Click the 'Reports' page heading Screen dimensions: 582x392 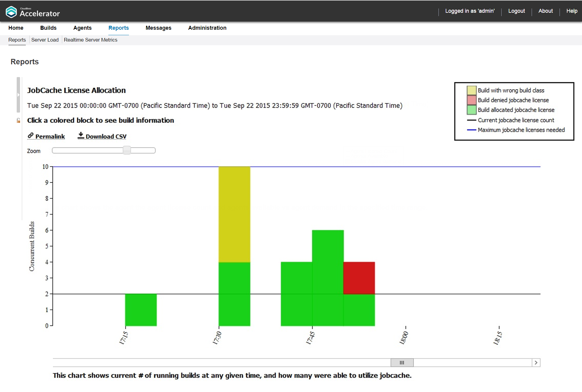(25, 62)
